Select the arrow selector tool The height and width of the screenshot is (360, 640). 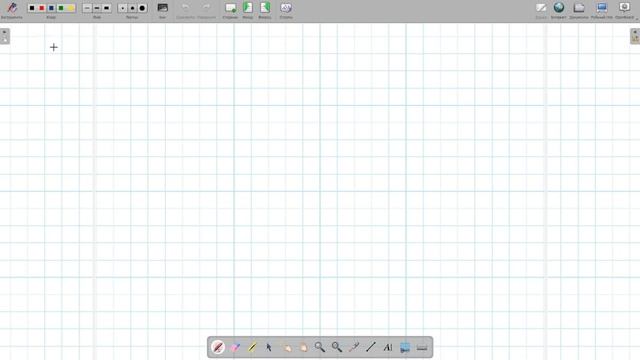[x=269, y=347]
